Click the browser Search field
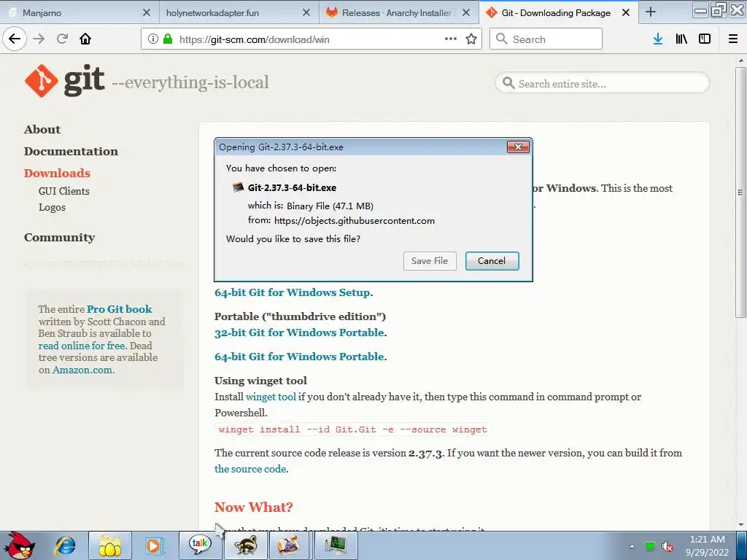 pyautogui.click(x=546, y=39)
